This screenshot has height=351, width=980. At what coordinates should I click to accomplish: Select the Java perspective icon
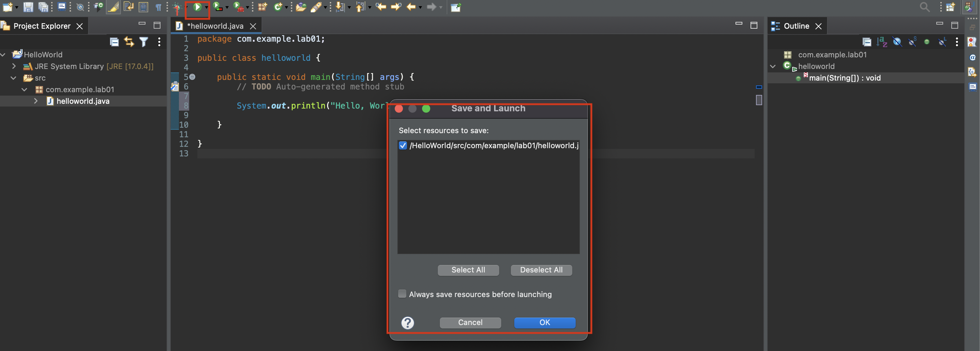pyautogui.click(x=969, y=7)
